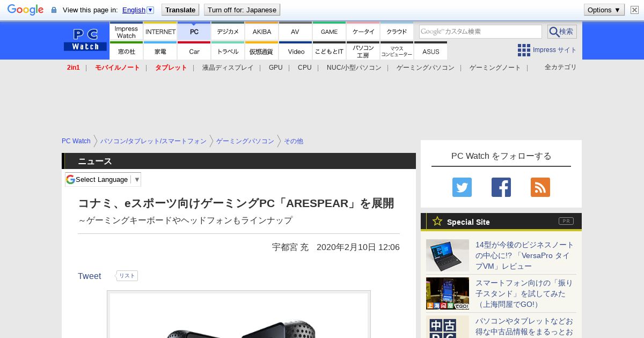Click the Impress サイト grid icon
The height and width of the screenshot is (338, 644).
(x=524, y=50)
